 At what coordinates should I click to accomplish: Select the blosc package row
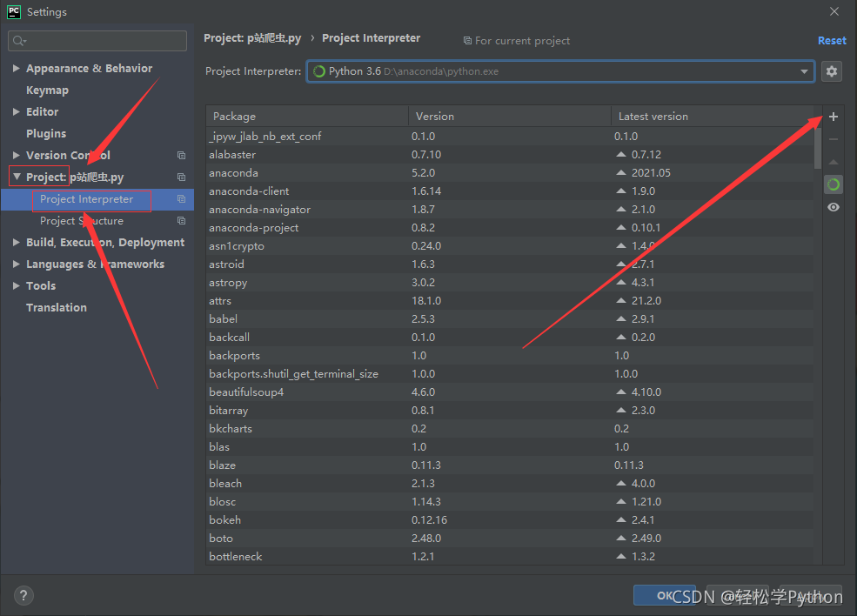point(509,502)
